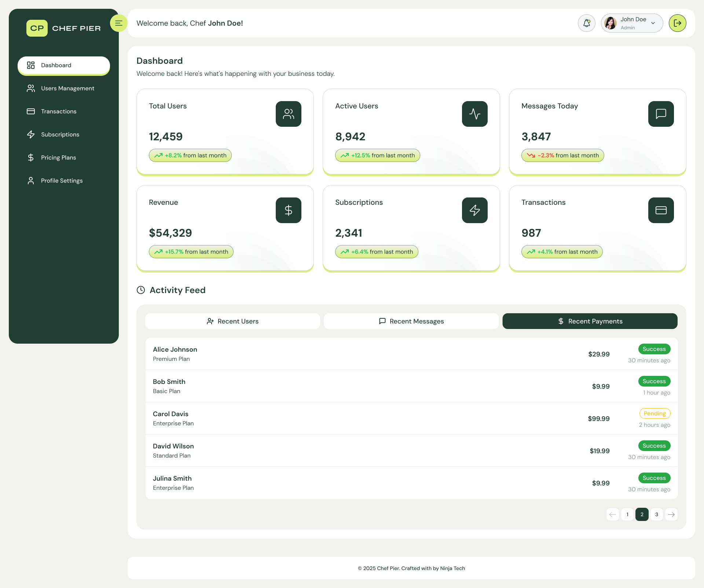
Task: Click the previous page arrow
Action: tap(612, 514)
